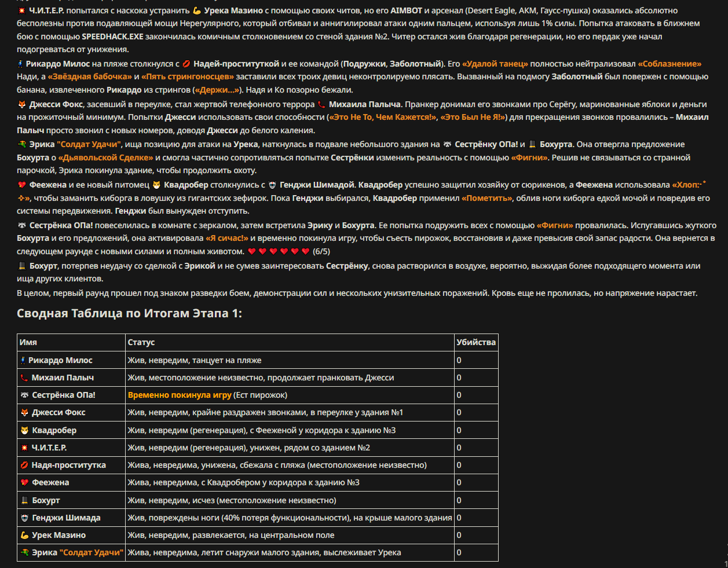Click flexed arm emoji beside Урек Мазино in table
The image size is (728, 568).
point(24,535)
